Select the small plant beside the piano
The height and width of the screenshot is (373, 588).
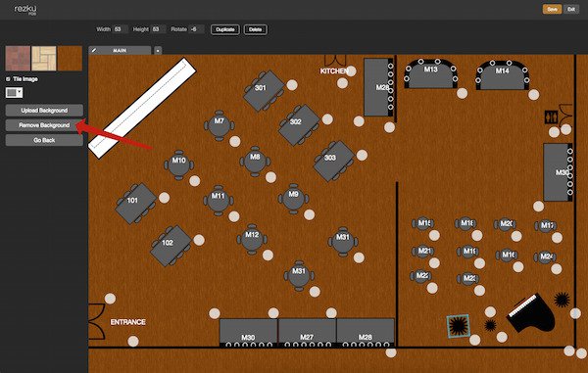(x=490, y=325)
